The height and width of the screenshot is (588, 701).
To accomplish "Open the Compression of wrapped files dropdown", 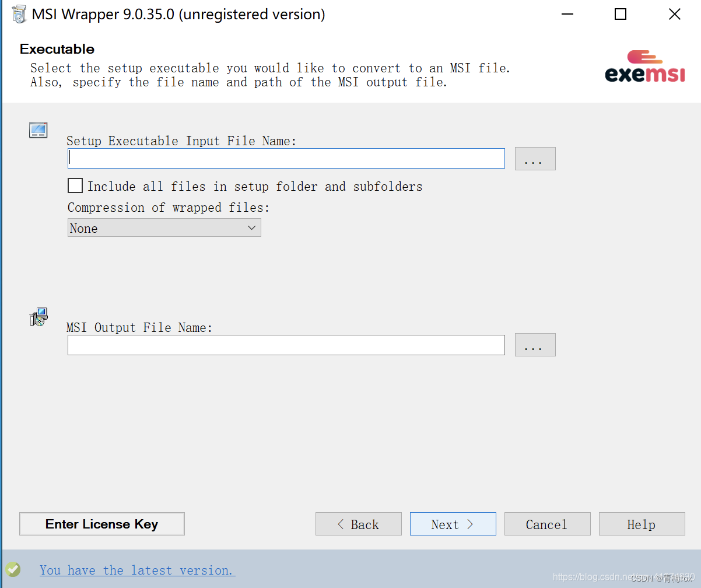I will [x=164, y=228].
